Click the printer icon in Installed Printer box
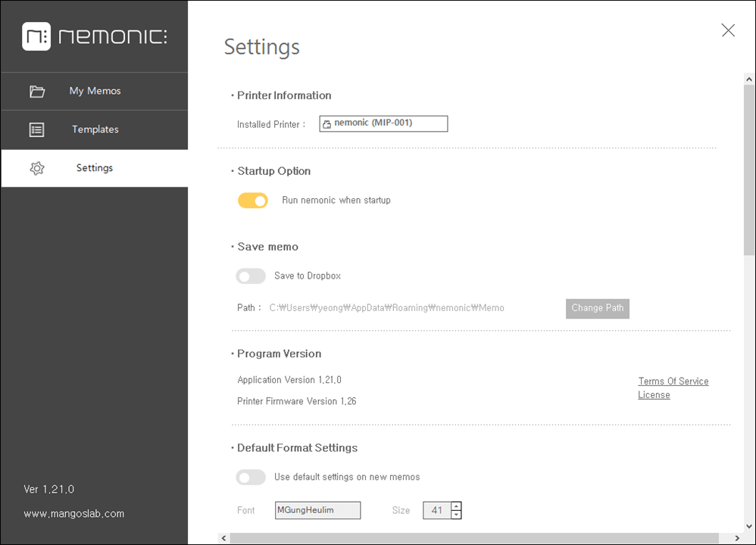Image resolution: width=756 pixels, height=545 pixels. [x=327, y=124]
